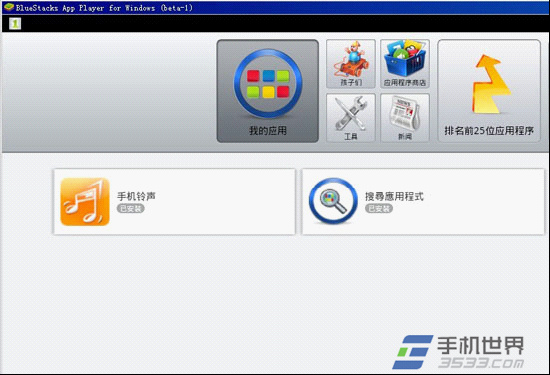Click the 排名前25位应用程序 label text
550x375 pixels.
[489, 131]
